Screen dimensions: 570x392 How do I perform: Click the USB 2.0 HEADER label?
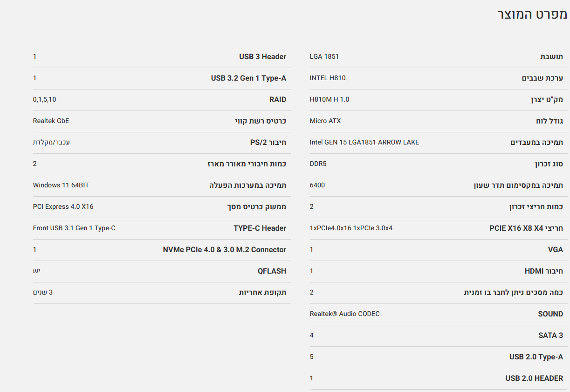tap(534, 378)
